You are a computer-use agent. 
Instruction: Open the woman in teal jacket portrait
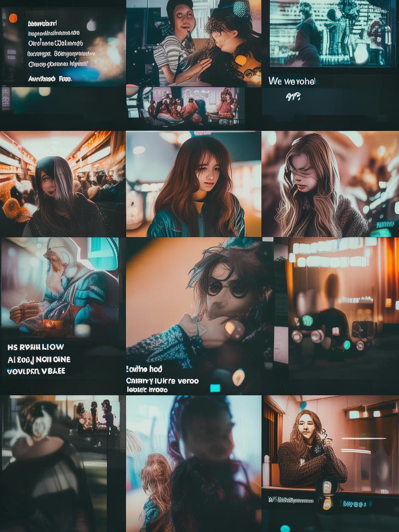pyautogui.click(x=193, y=184)
